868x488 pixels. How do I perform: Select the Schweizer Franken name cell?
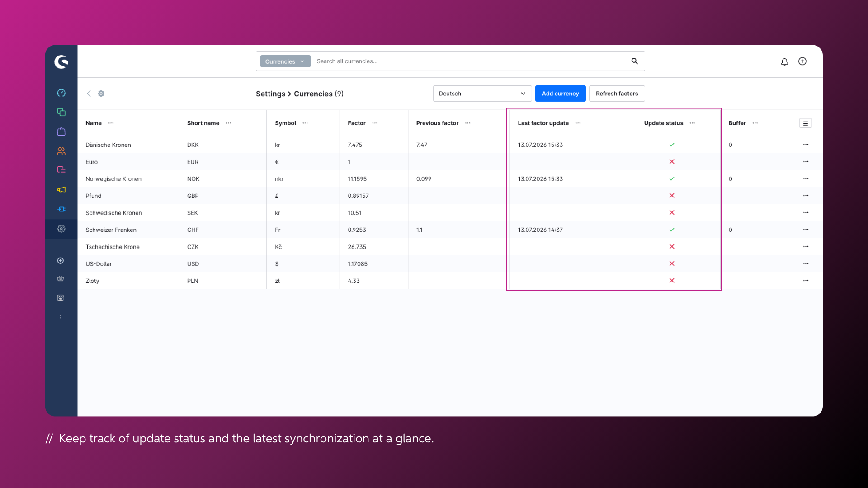[111, 230]
